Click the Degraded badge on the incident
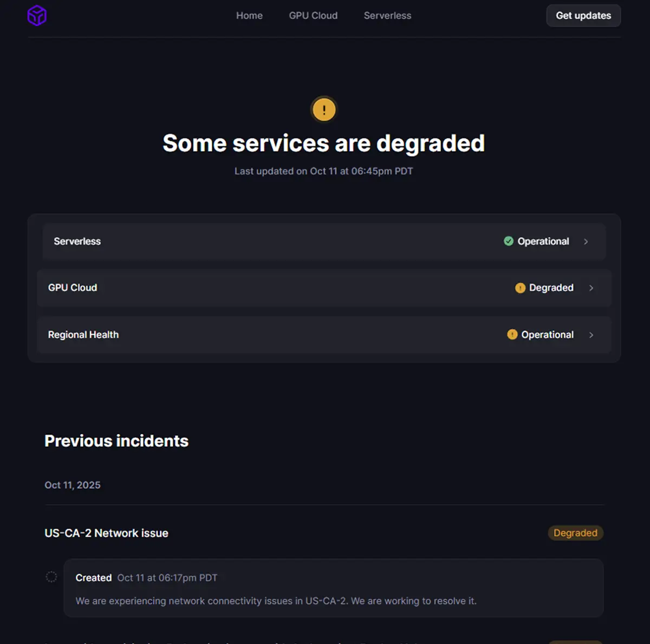650x644 pixels. [x=575, y=533]
